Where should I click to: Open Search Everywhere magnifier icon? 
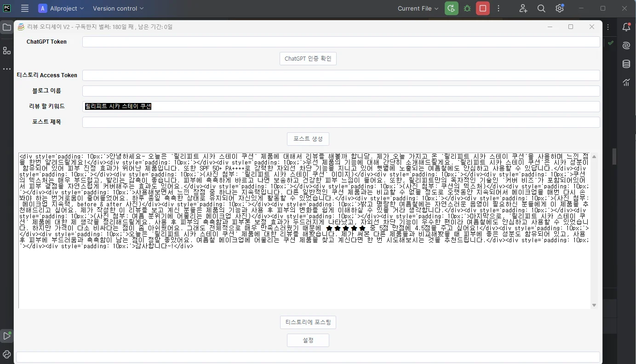[541, 8]
